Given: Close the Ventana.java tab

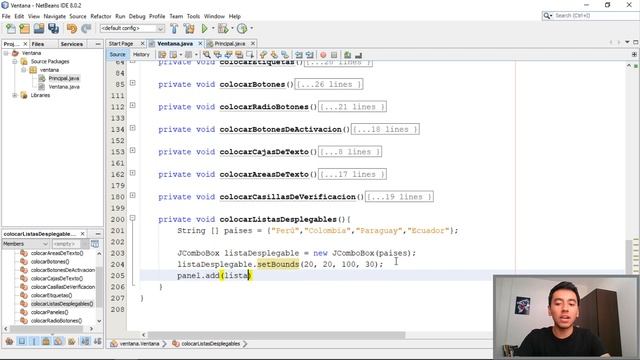Looking at the screenshot, I should pyautogui.click(x=200, y=43).
